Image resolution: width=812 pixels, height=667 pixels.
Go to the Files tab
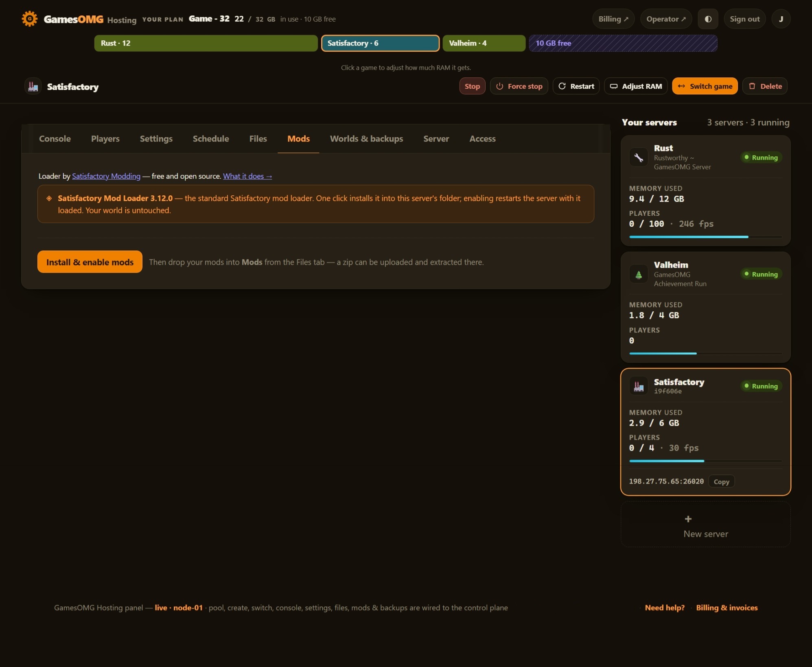(258, 139)
